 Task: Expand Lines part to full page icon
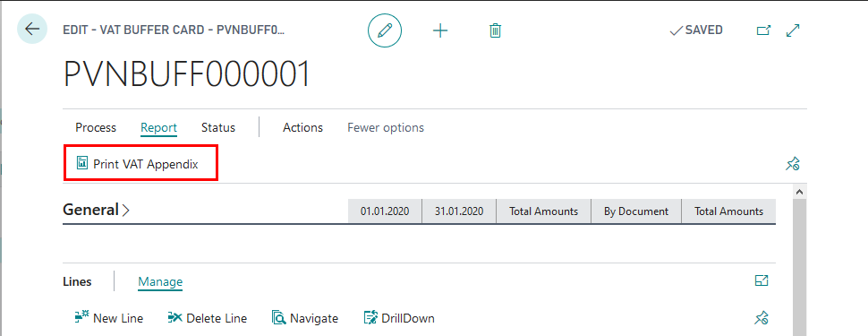[x=762, y=281]
